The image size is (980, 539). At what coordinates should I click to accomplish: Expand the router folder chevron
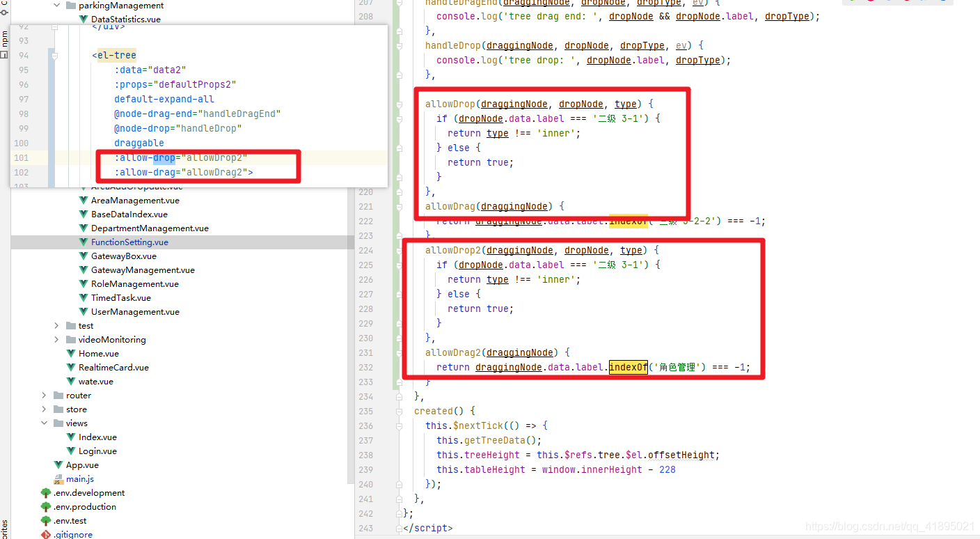coord(44,396)
